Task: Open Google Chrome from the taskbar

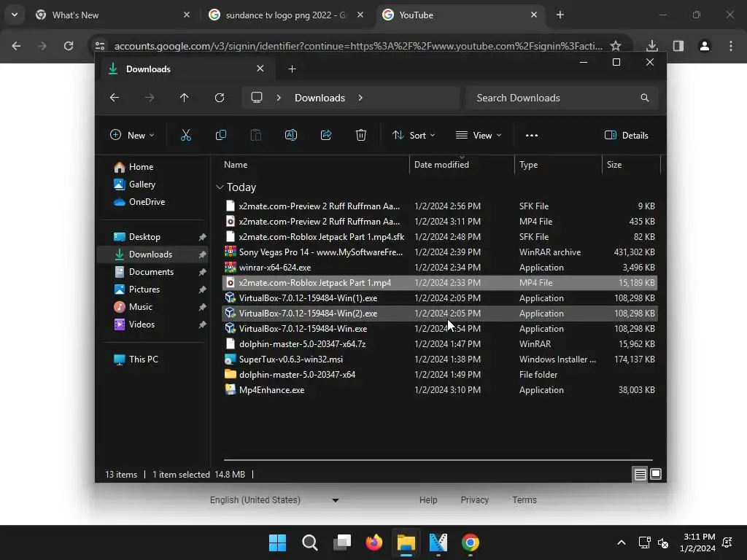Action: [x=471, y=542]
